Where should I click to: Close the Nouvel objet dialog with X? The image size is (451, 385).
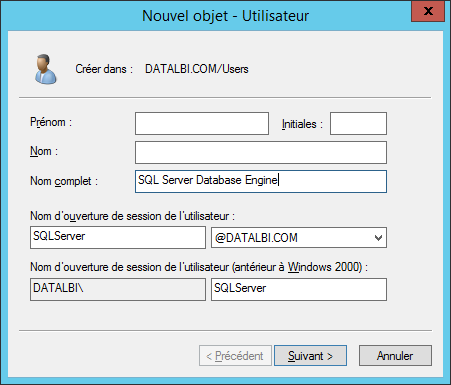click(x=428, y=11)
